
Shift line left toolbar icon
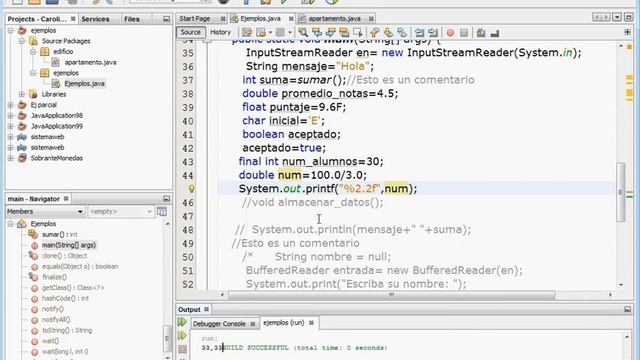click(419, 32)
